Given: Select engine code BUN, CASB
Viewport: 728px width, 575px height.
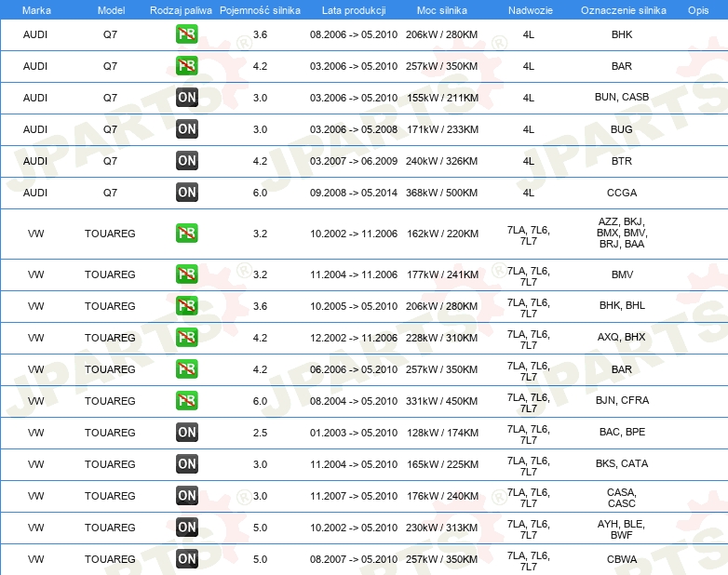Looking at the screenshot, I should 622,97.
